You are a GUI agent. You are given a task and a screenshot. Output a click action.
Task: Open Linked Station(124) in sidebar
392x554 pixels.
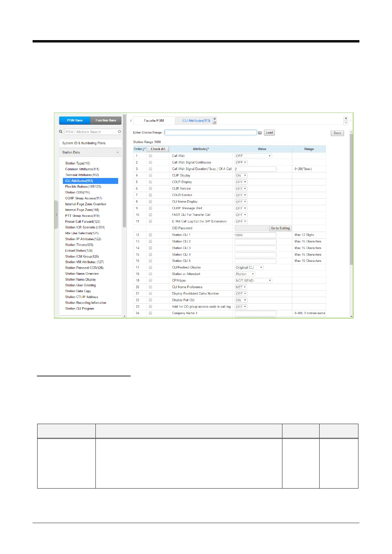79,251
